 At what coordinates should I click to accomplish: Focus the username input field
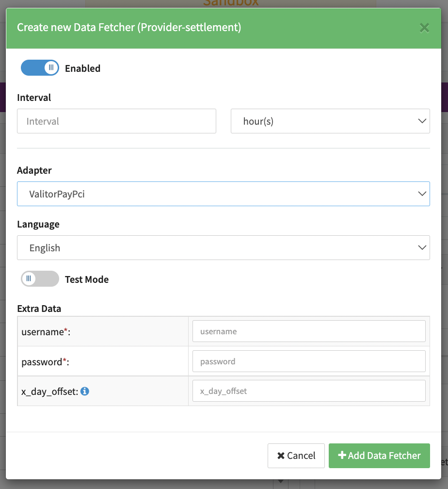309,332
